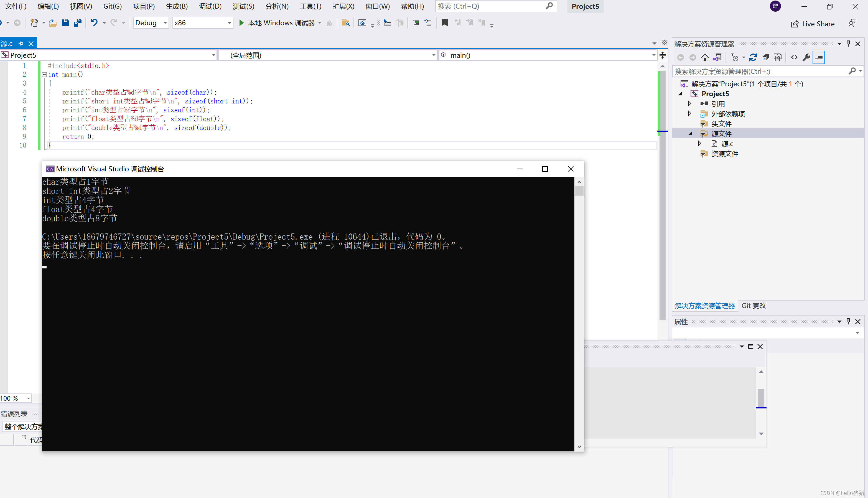
Task: Click the Collapse All icon in Solution Explorer
Action: (765, 57)
